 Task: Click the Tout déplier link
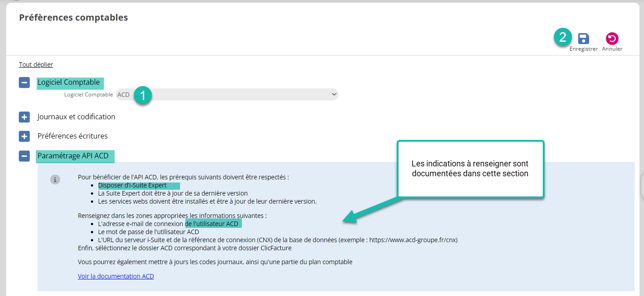tap(36, 65)
